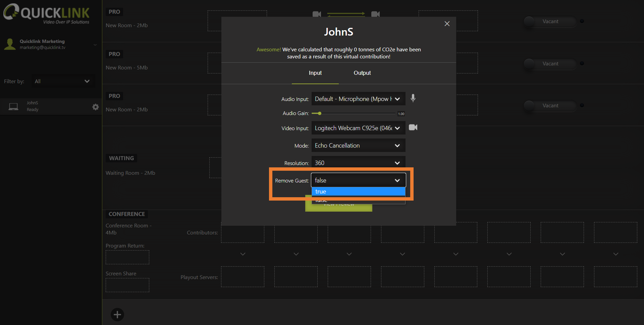Viewport: 644px width, 325px height.
Task: Toggle the New Room 5Mb Vacant switch
Action: click(550, 64)
